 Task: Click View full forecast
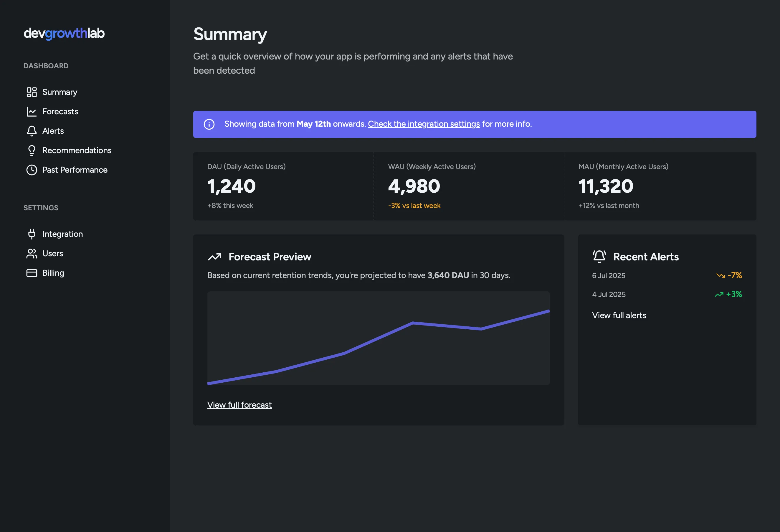click(x=239, y=405)
